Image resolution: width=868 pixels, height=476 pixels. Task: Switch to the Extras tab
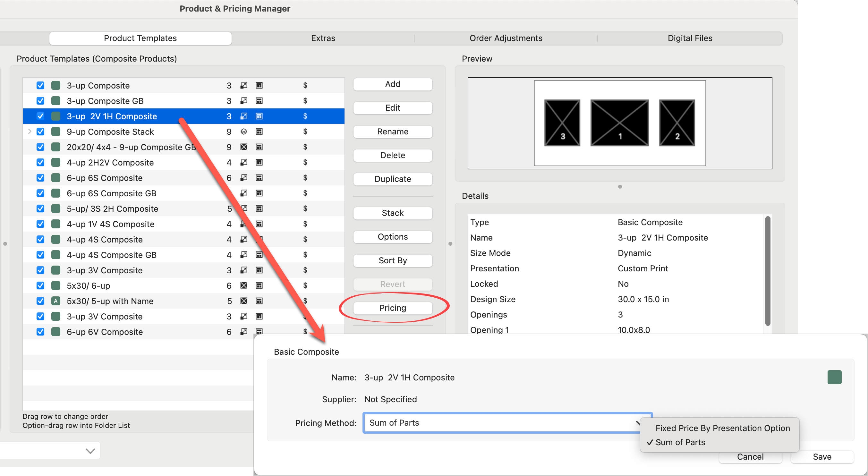pos(323,38)
